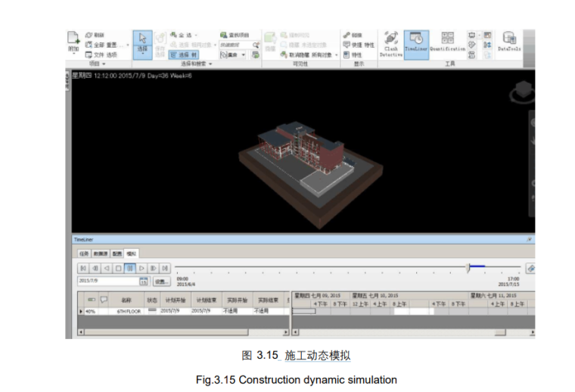Switch to the 数据源 tab in TimeLiner
Image resolution: width=575 pixels, height=392 pixels.
(x=100, y=254)
